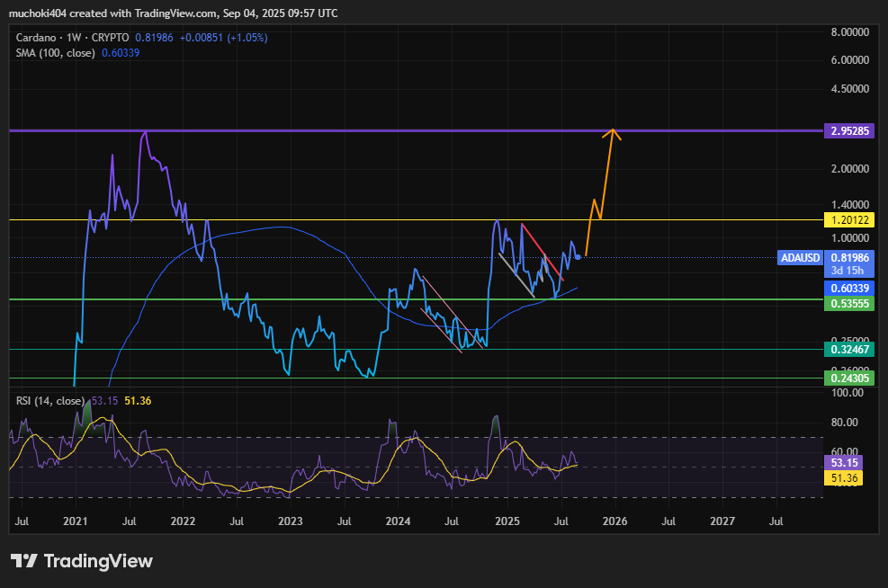Click the 100.00 RSI axis label

click(x=847, y=392)
